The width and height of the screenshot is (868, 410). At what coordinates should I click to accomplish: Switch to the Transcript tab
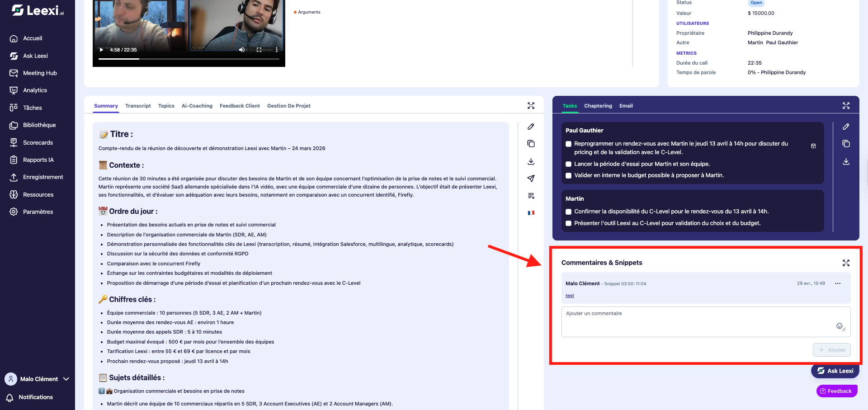click(138, 106)
